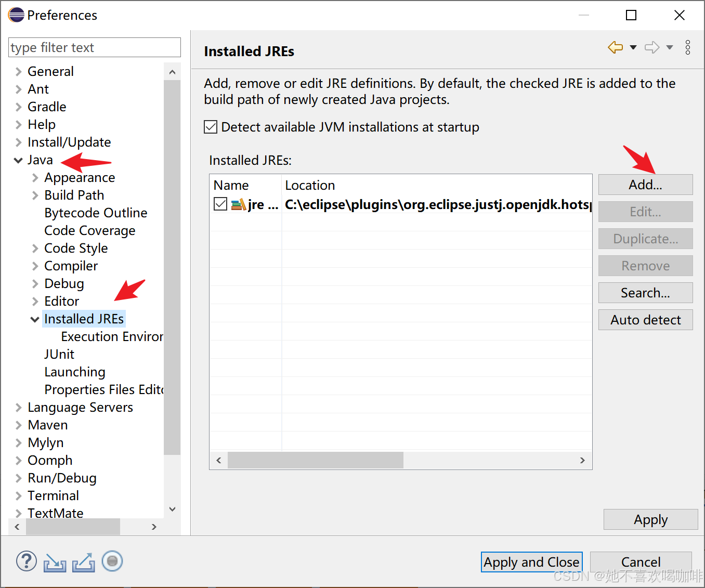This screenshot has width=705, height=588.
Task: Select the Help preference category
Action: tap(42, 125)
